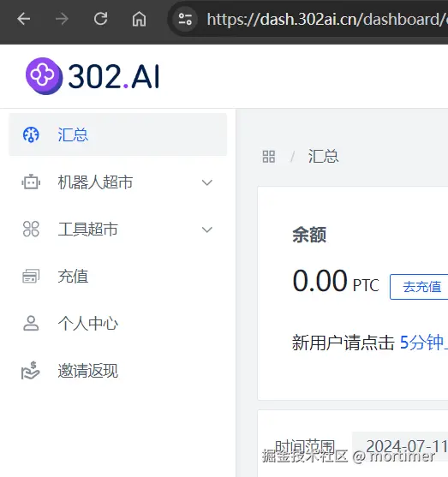Click the 汇总 breadcrumb text
This screenshot has width=448, height=477.
[x=323, y=157]
